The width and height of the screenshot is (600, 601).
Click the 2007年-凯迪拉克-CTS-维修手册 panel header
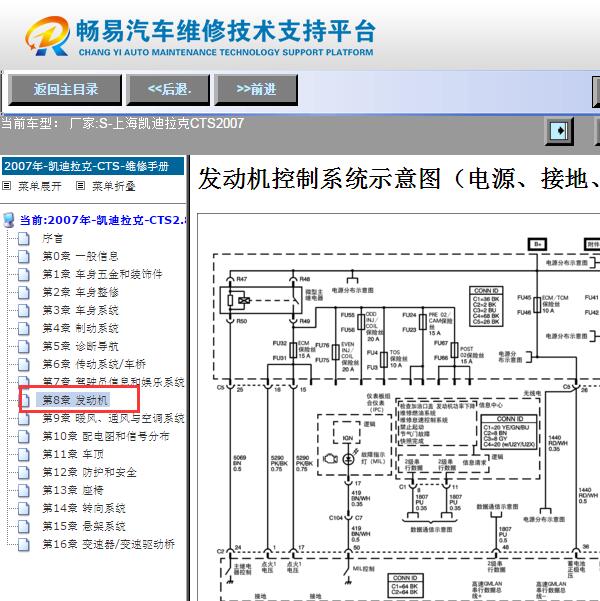[93, 166]
